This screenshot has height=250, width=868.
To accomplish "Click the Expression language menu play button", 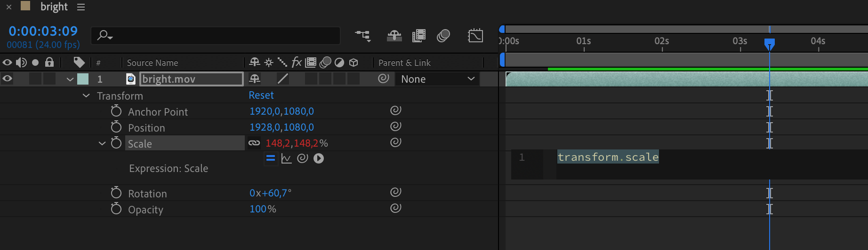I will (319, 158).
